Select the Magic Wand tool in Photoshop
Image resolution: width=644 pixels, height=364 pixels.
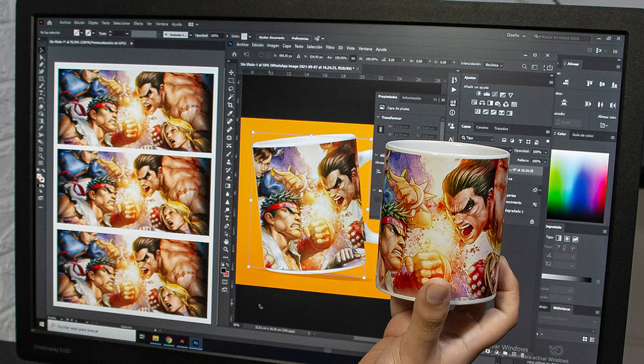pyautogui.click(x=231, y=97)
